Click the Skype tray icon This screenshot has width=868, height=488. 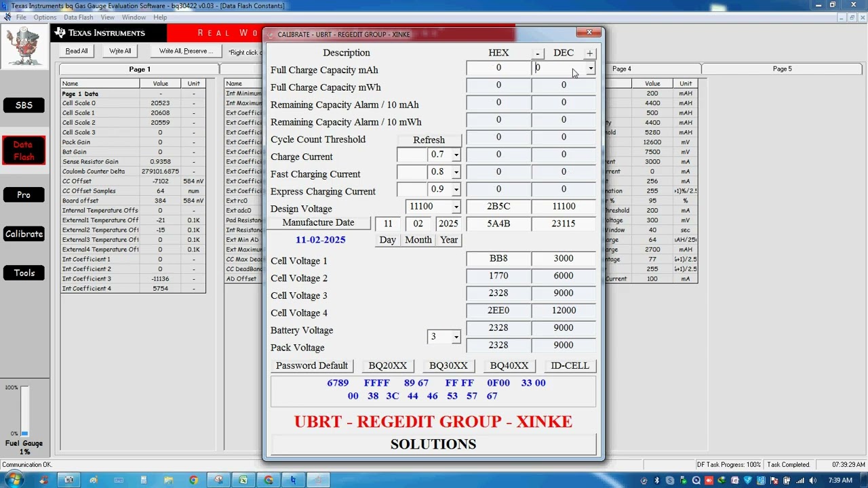669,480
